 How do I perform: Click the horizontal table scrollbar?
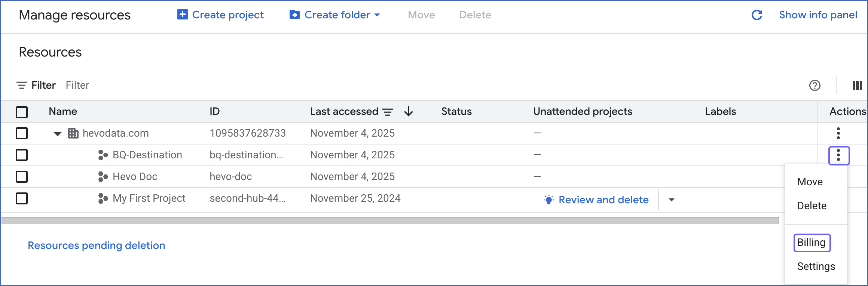click(x=390, y=220)
